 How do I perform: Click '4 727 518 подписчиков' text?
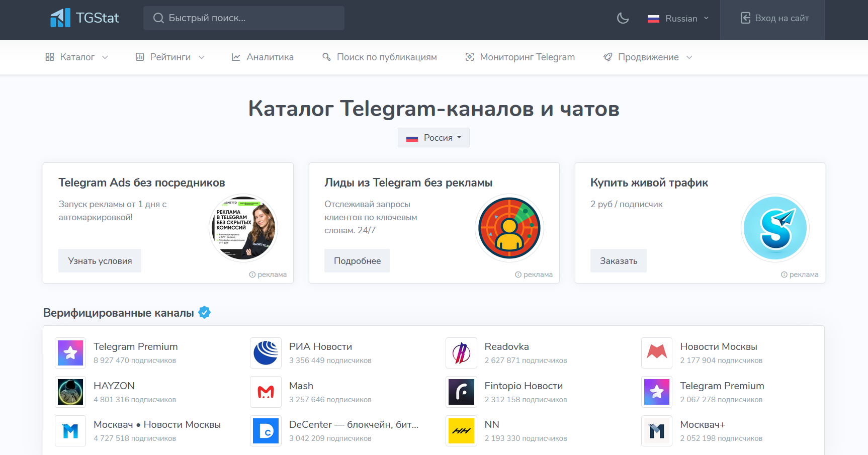[x=135, y=438]
